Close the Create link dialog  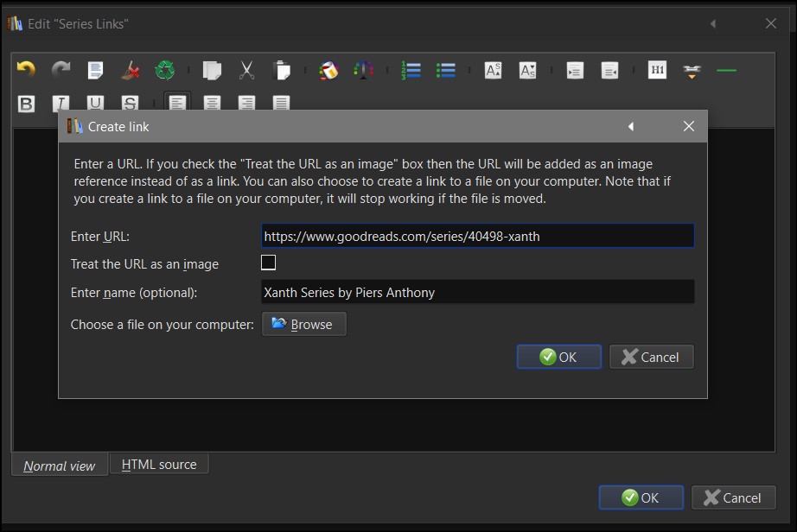coord(689,126)
